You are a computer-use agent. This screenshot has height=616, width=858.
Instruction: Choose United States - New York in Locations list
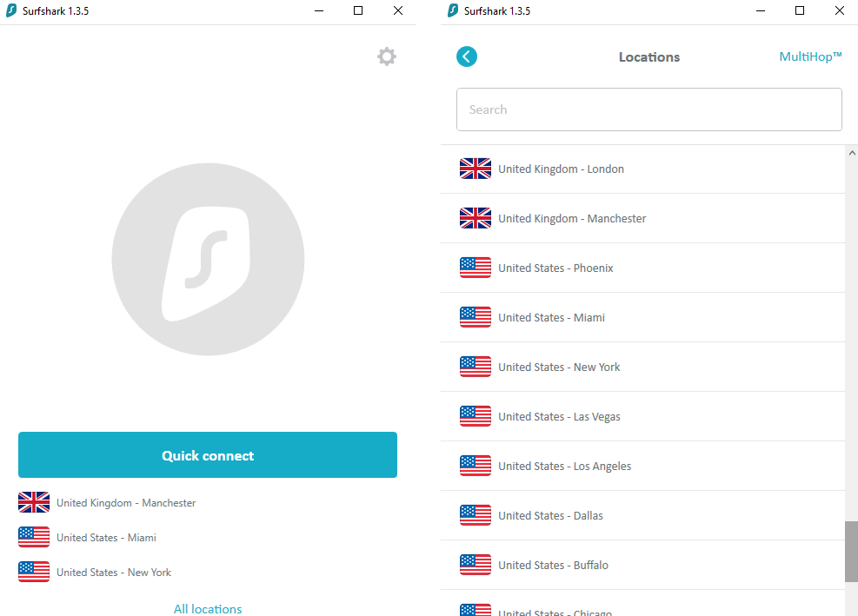click(642, 368)
